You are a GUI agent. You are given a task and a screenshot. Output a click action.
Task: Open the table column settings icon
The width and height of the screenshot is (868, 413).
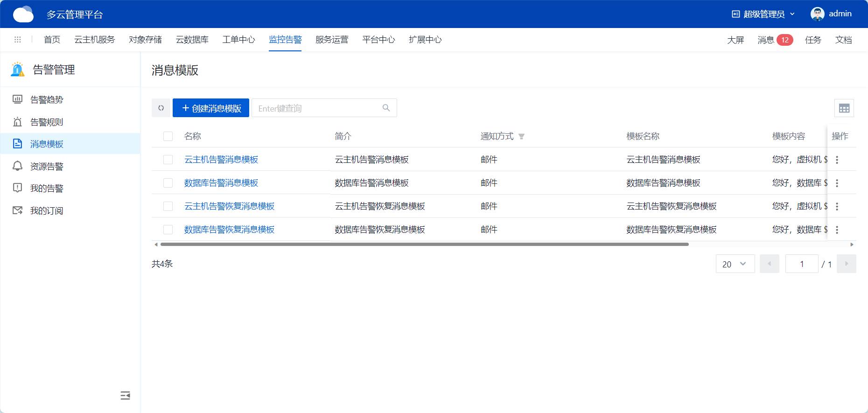[x=844, y=108]
